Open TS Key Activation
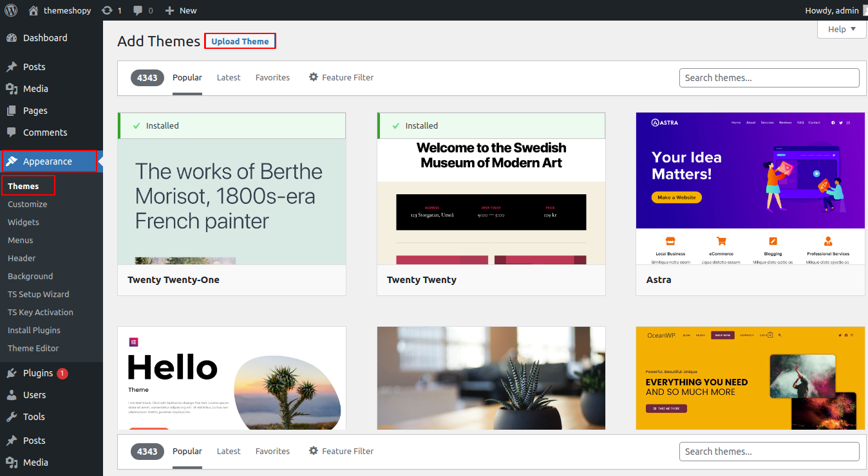 click(x=41, y=312)
